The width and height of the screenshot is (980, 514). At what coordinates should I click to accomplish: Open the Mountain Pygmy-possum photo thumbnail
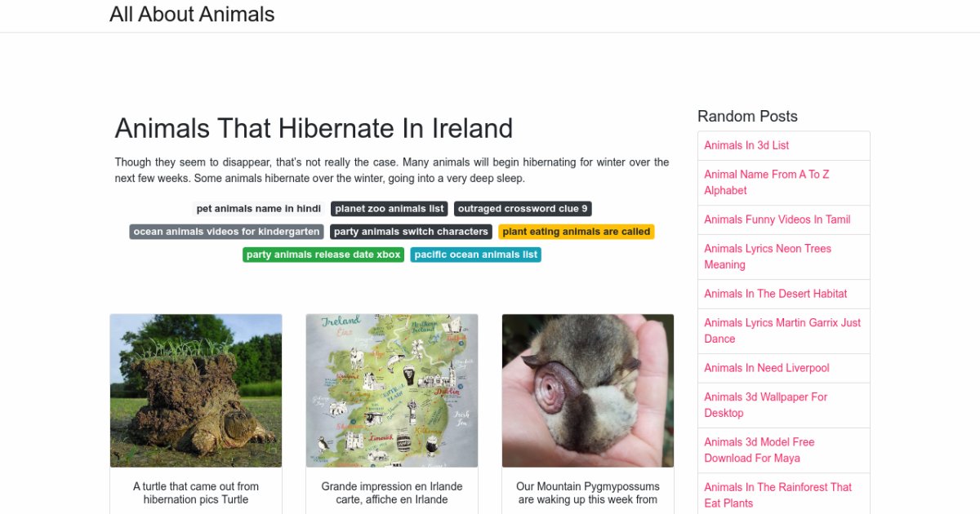pyautogui.click(x=588, y=391)
